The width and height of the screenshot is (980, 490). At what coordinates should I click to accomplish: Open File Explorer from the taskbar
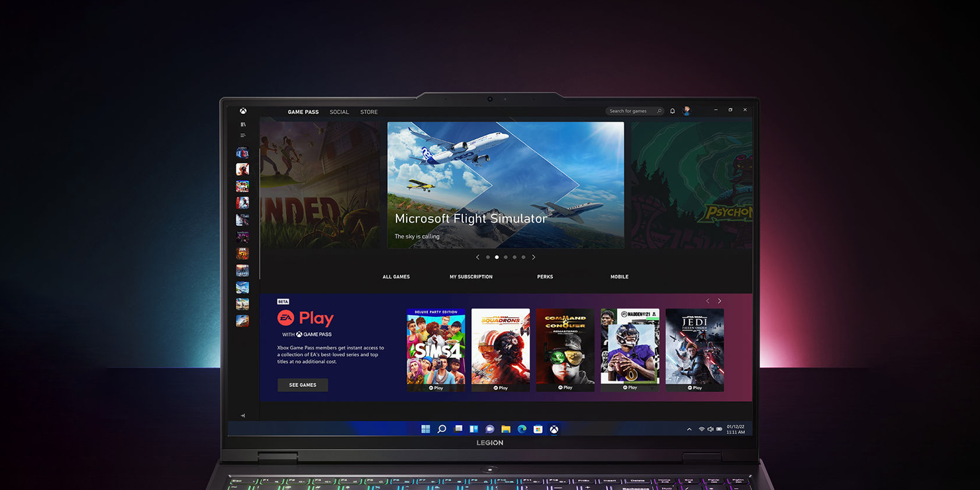(x=506, y=429)
